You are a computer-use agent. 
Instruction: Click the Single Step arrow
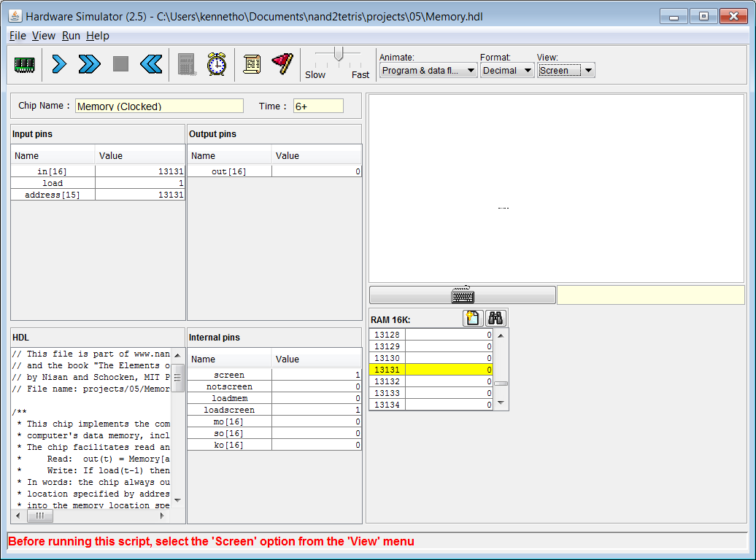click(59, 64)
